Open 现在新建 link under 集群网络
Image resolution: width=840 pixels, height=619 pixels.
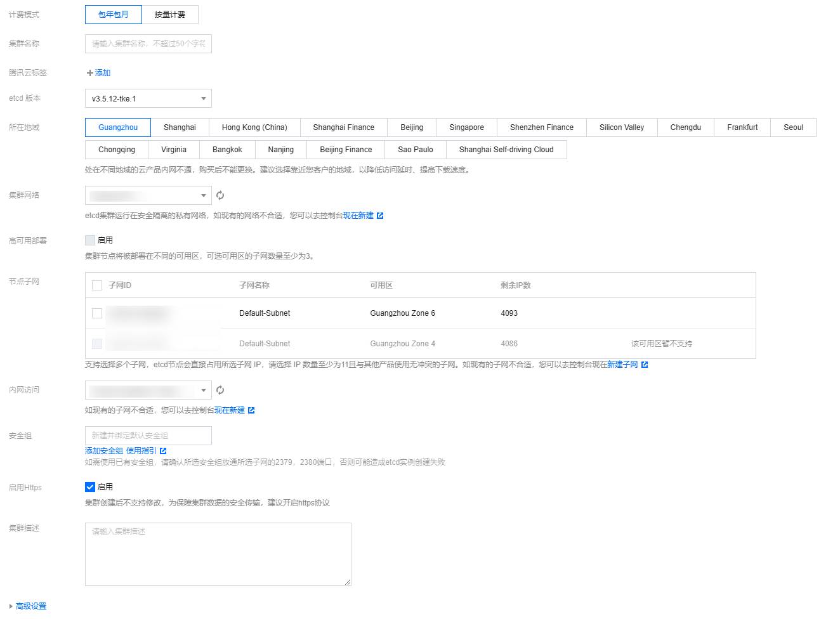pyautogui.click(x=358, y=216)
